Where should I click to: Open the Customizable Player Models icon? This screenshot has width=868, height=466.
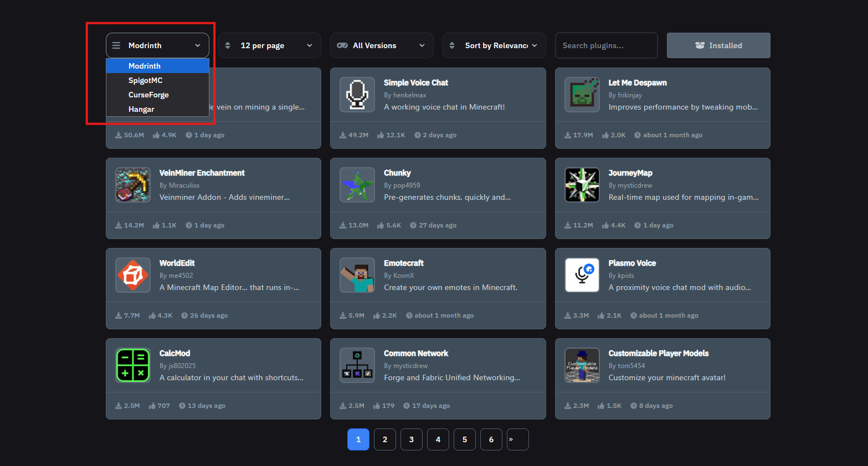coord(582,365)
